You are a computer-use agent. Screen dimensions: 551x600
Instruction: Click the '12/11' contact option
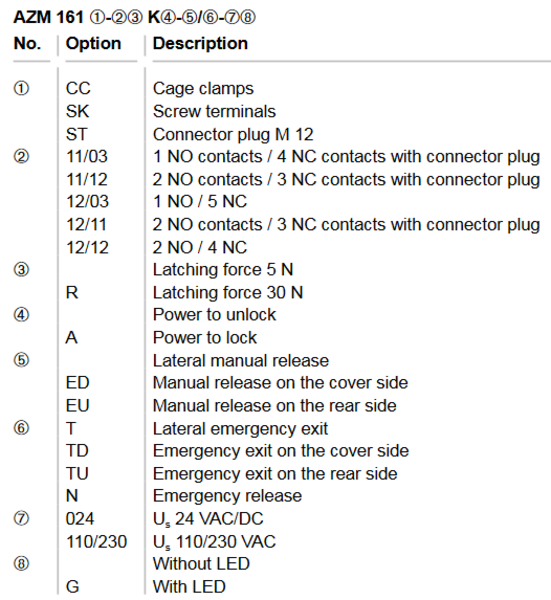[x=86, y=225]
